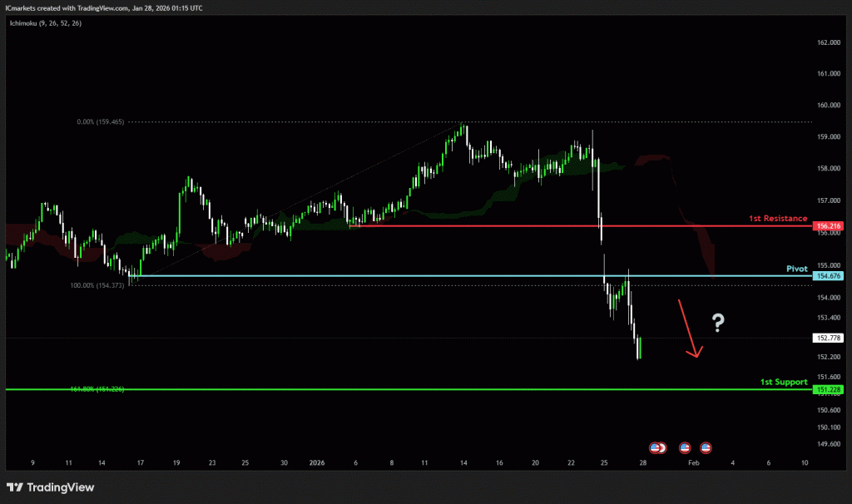
Task: Click the Pivot text label
Action: click(796, 269)
